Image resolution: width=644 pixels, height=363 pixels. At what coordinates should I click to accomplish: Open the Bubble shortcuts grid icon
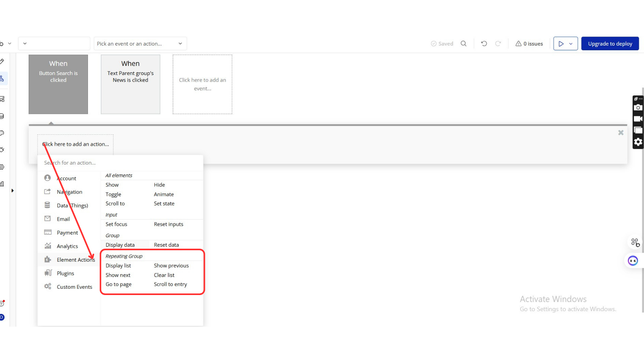pos(635,242)
